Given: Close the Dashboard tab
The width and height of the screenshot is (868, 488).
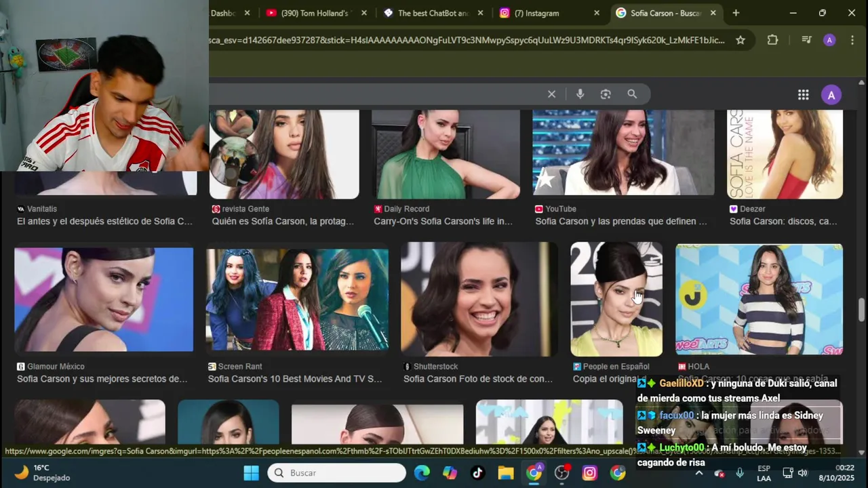Looking at the screenshot, I should point(247,13).
